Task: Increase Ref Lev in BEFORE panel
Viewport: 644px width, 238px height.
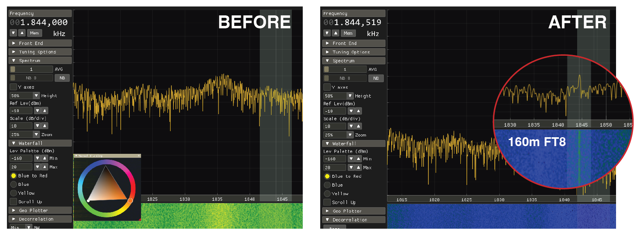Action: tap(45, 110)
